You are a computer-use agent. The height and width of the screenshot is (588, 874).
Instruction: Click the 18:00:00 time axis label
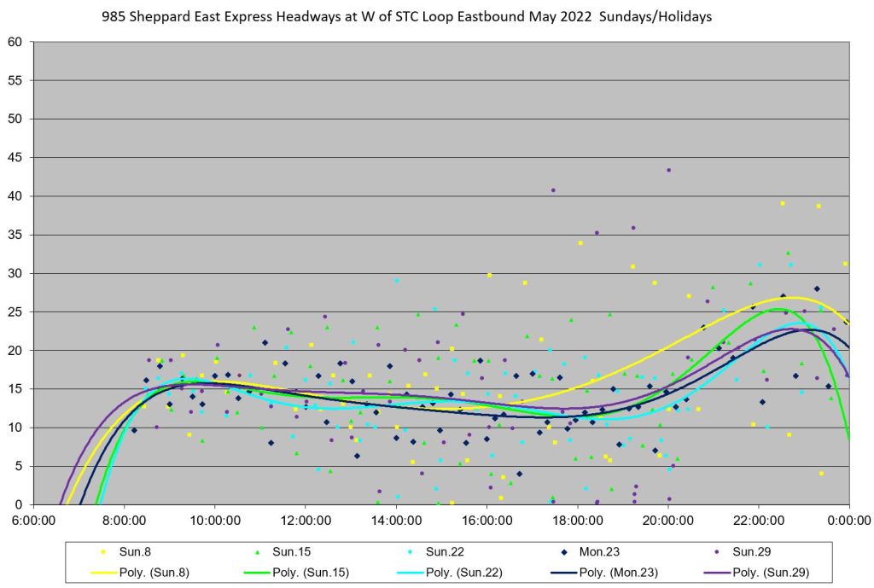pos(577,519)
